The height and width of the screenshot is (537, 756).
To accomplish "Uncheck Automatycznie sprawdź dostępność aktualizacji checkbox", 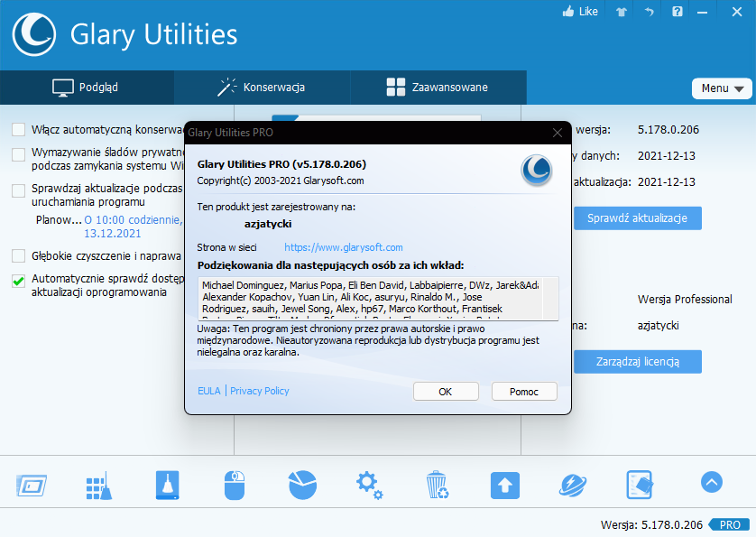I will [x=18, y=281].
